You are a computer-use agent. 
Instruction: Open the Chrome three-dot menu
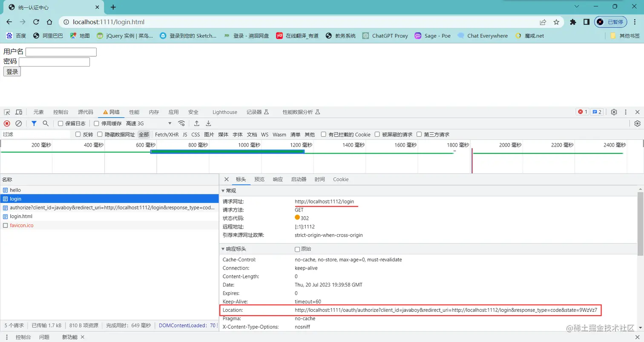click(x=635, y=22)
